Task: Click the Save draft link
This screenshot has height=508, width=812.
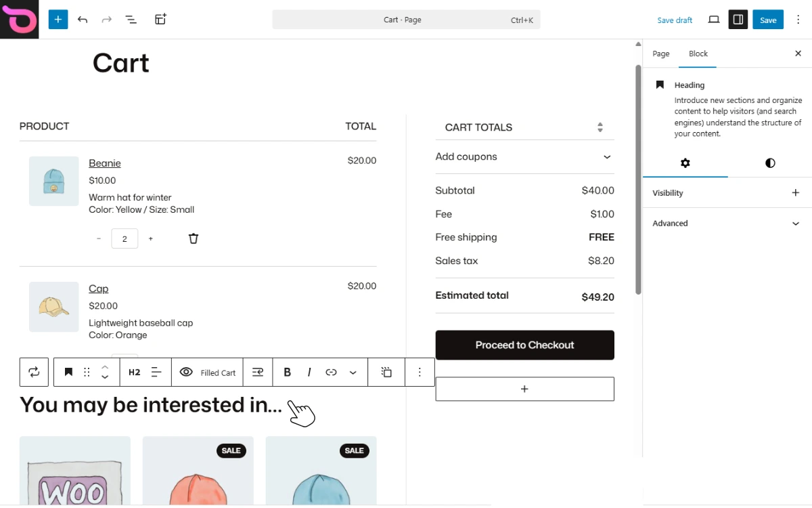Action: (675, 20)
